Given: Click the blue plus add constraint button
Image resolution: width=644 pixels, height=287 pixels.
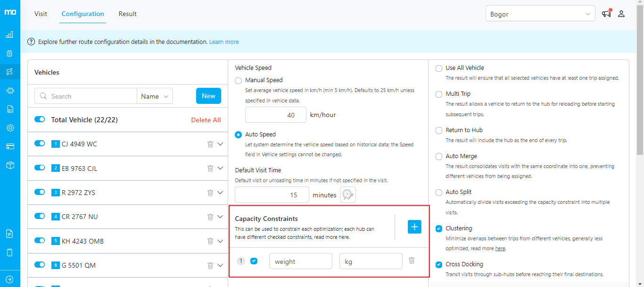Looking at the screenshot, I should point(414,227).
